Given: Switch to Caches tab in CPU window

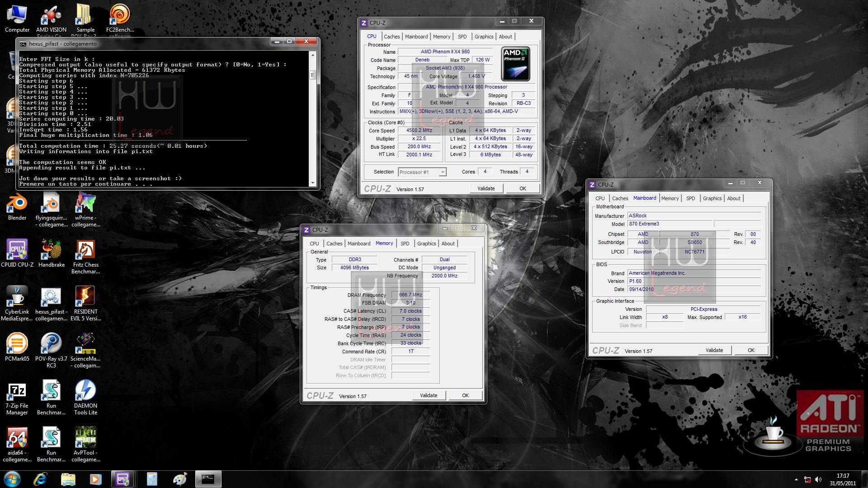Looking at the screenshot, I should 392,37.
